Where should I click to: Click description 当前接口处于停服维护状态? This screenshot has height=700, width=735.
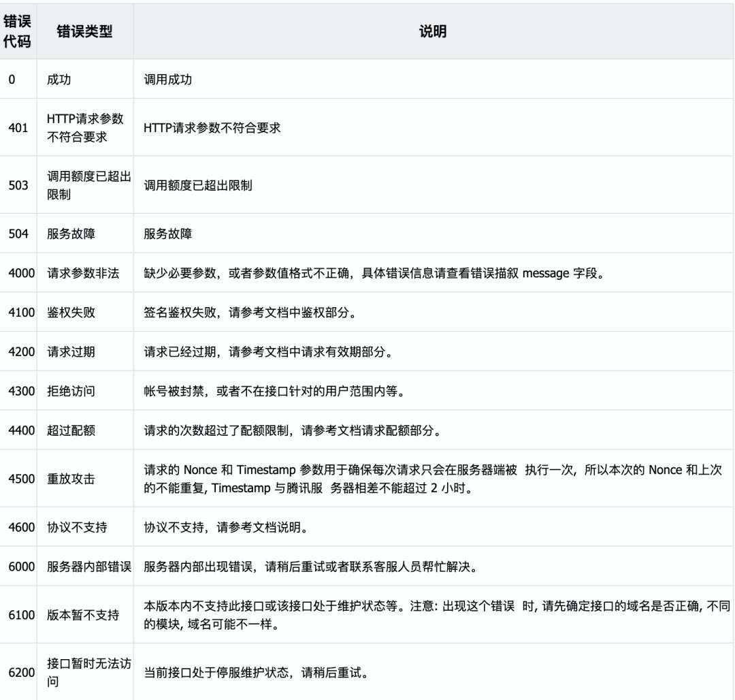pos(257,672)
